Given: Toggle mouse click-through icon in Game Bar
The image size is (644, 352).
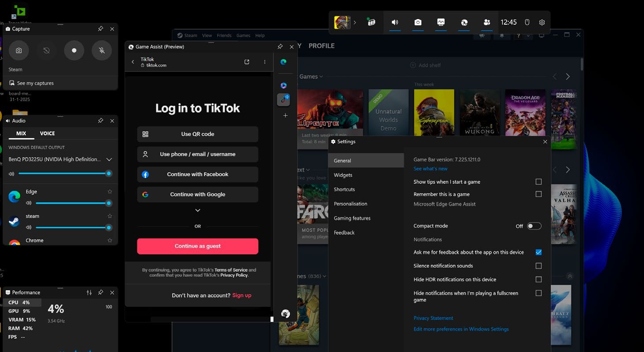Looking at the screenshot, I should (527, 22).
